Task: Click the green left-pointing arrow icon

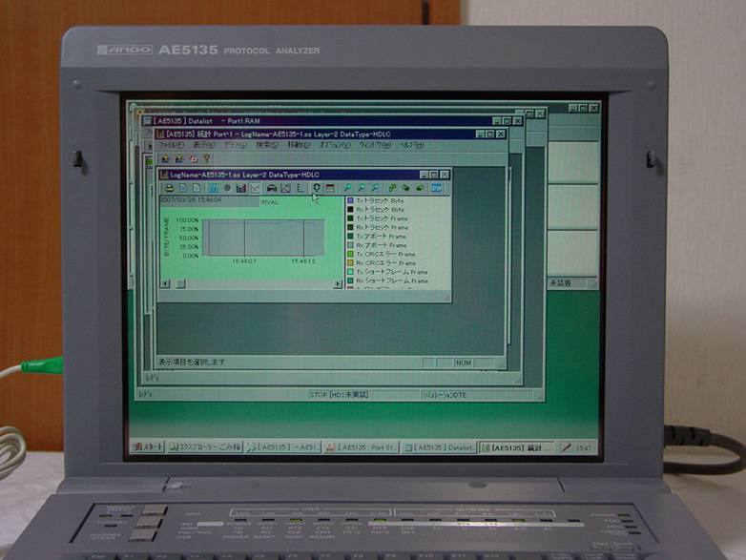Action: tap(405, 188)
